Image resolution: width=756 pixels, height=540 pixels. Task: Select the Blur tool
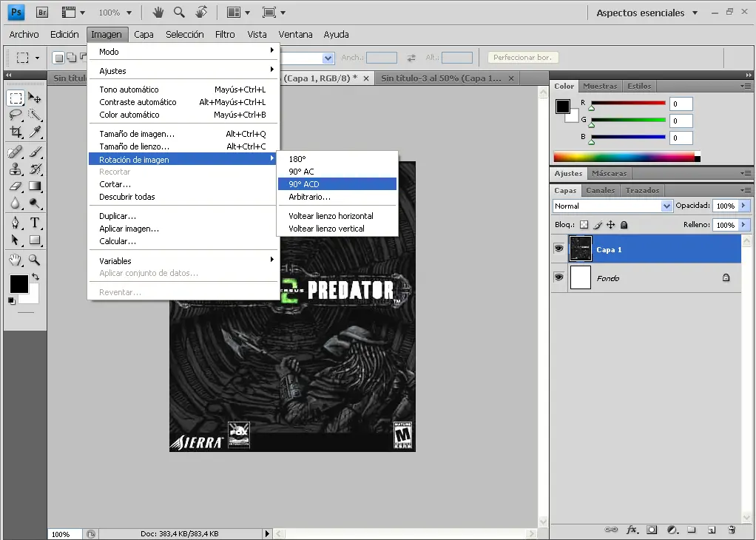pyautogui.click(x=16, y=203)
